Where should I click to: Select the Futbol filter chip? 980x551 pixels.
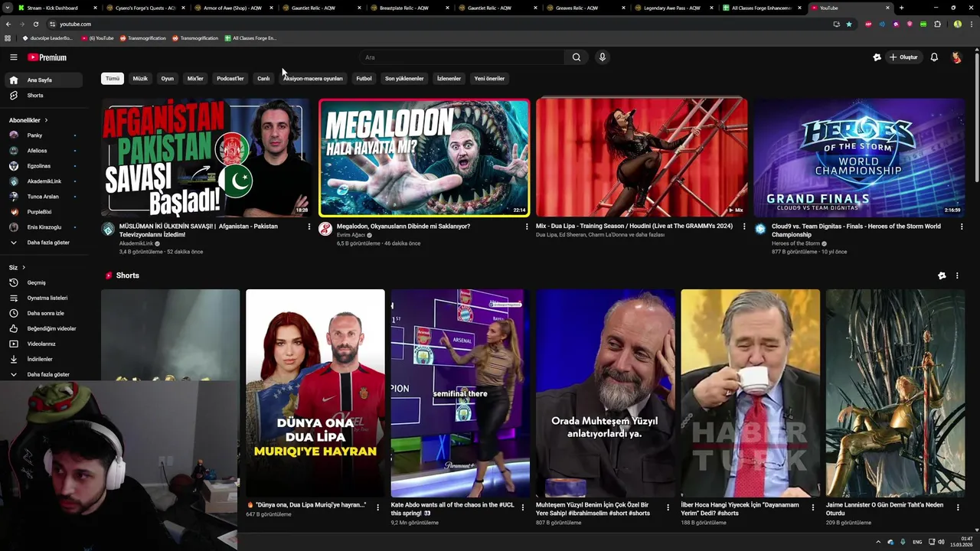364,78
